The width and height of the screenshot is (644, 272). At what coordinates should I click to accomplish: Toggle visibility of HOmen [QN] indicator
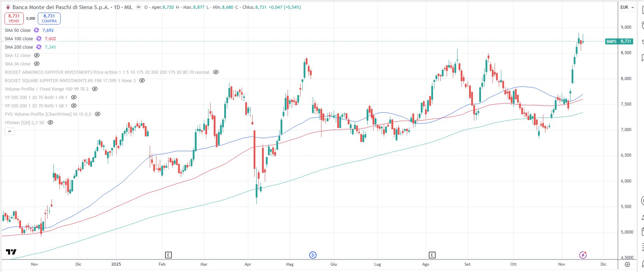pyautogui.click(x=50, y=123)
